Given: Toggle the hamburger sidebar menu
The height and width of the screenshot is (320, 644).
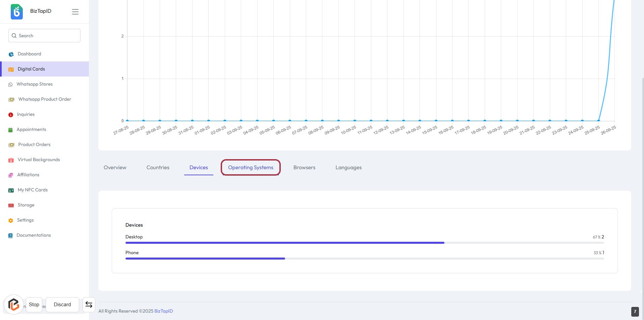Looking at the screenshot, I should [75, 12].
